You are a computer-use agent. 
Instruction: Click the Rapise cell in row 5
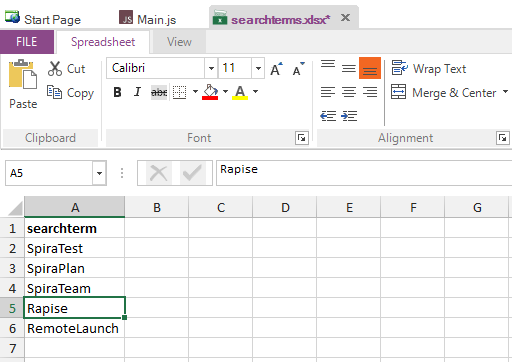(x=75, y=308)
